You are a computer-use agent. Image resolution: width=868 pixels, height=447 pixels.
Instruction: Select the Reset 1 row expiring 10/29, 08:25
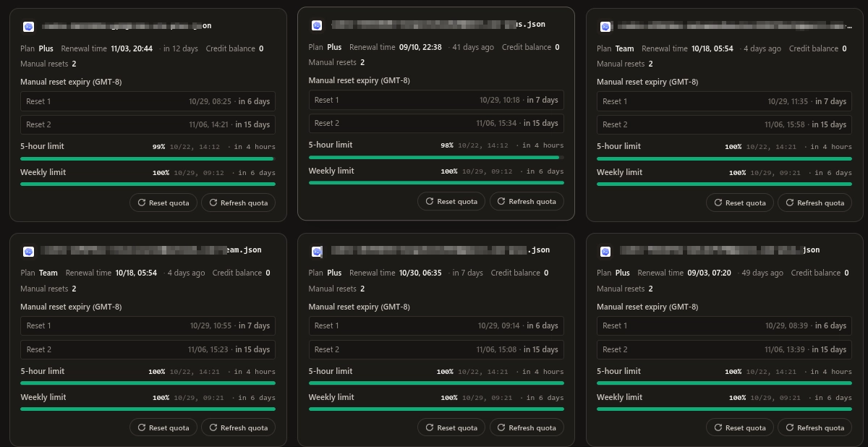pos(148,101)
